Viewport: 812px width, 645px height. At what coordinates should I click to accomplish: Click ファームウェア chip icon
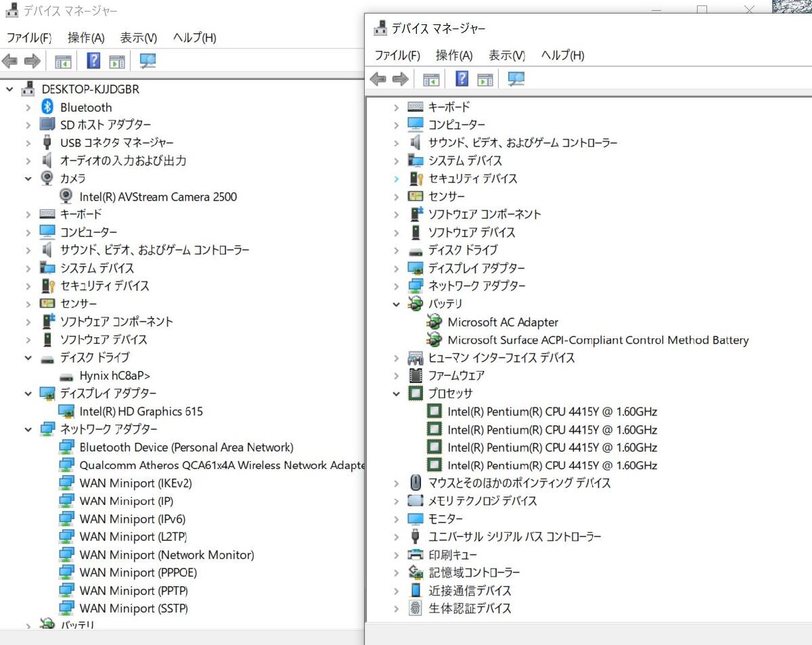click(x=415, y=375)
